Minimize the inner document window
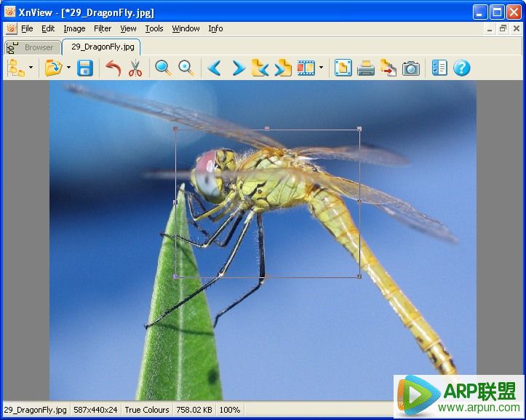 point(490,29)
